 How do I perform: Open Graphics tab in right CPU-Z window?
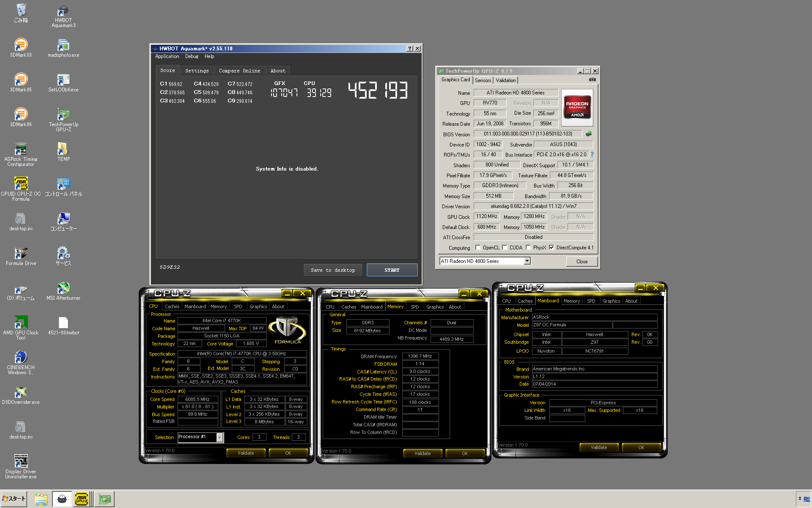click(611, 301)
